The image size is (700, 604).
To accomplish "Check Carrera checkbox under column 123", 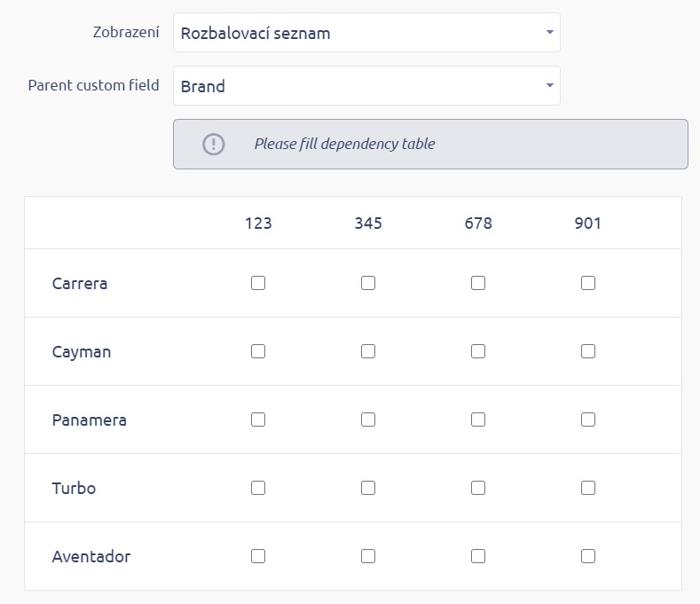I will pyautogui.click(x=258, y=284).
